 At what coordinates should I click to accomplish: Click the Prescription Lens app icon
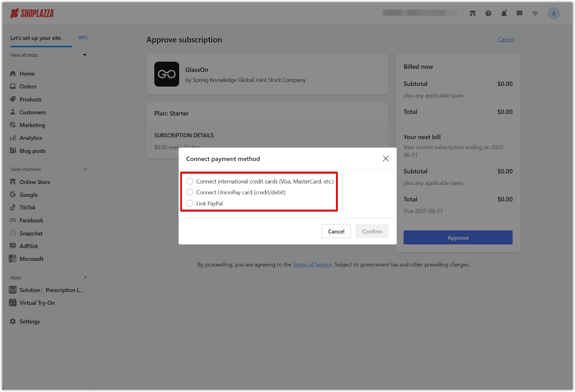pyautogui.click(x=13, y=290)
